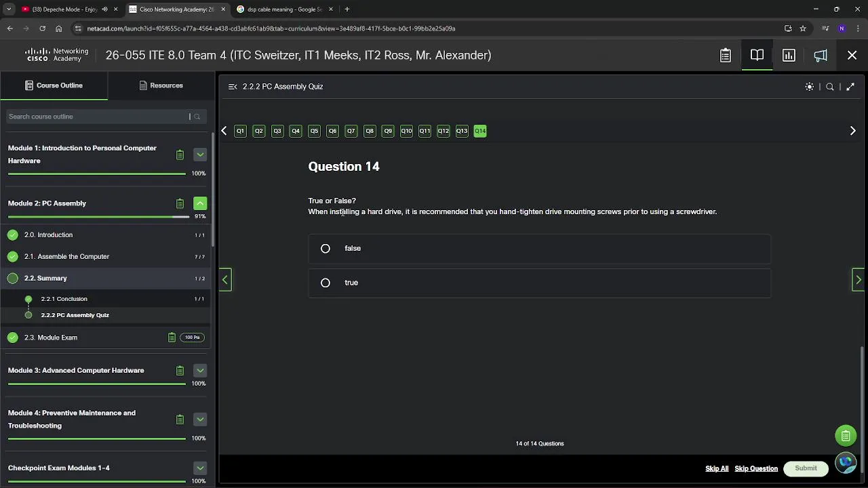Open a new browser tab
Viewport: 868px width, 488px height.
coord(347,9)
